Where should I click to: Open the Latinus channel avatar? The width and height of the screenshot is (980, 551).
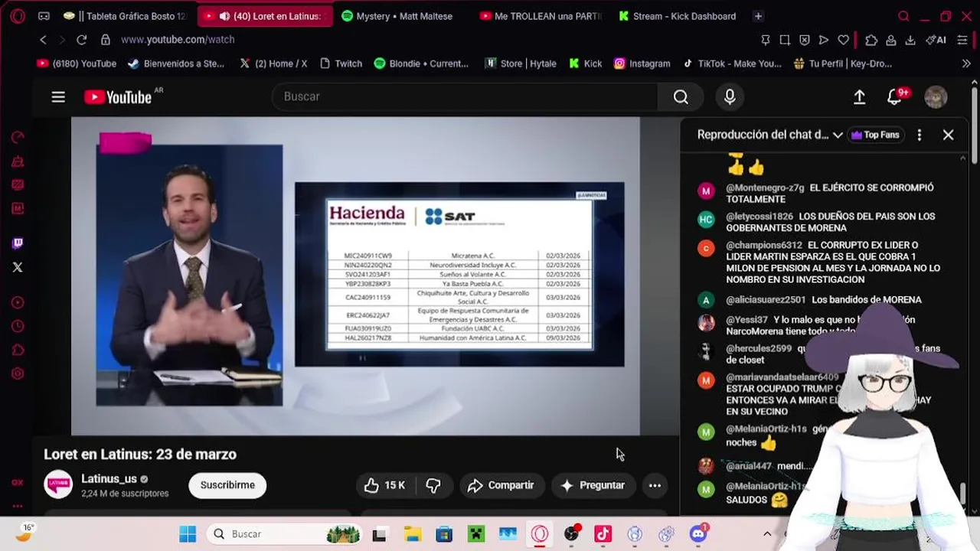tap(58, 484)
